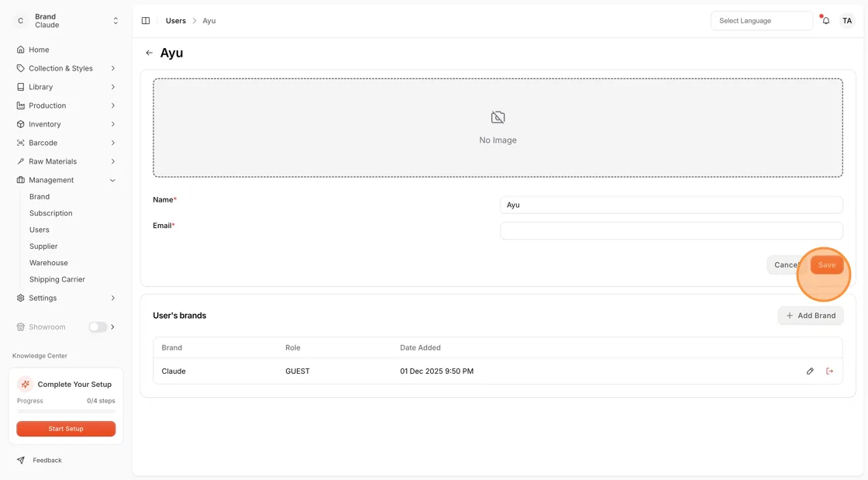Click the Add Brand button
Image resolution: width=868 pixels, height=480 pixels.
coord(811,316)
